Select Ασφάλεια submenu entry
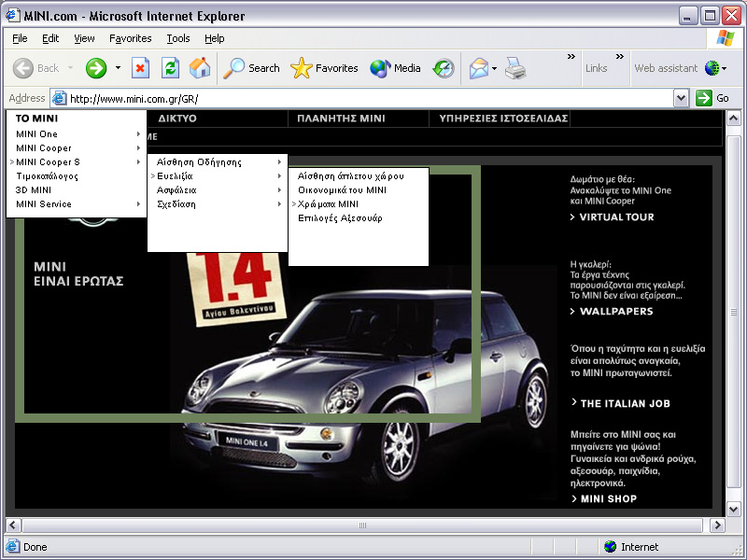The image size is (747, 560). [x=218, y=190]
